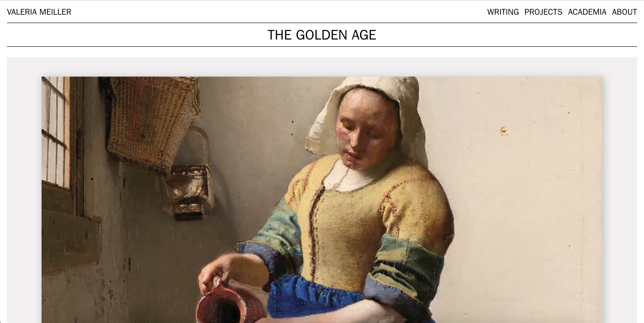Open the WRITING navigation item
Viewport: 644px width, 323px height.
(x=503, y=12)
